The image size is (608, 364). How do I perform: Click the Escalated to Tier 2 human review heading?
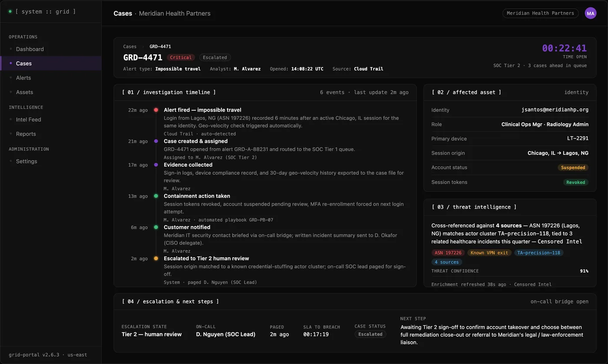coord(206,259)
